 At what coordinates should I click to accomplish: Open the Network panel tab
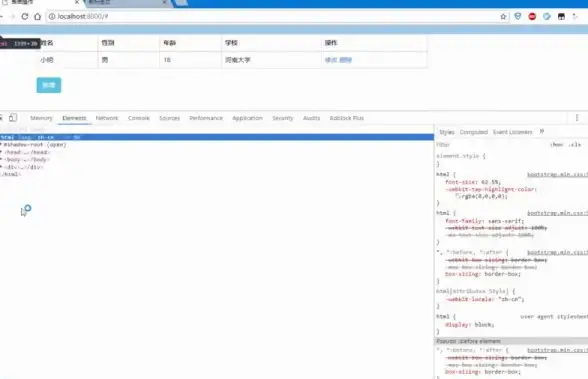pyautogui.click(x=107, y=118)
